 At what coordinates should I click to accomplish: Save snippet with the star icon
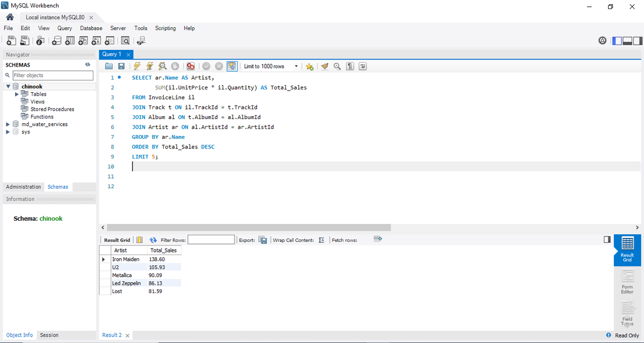click(x=310, y=66)
